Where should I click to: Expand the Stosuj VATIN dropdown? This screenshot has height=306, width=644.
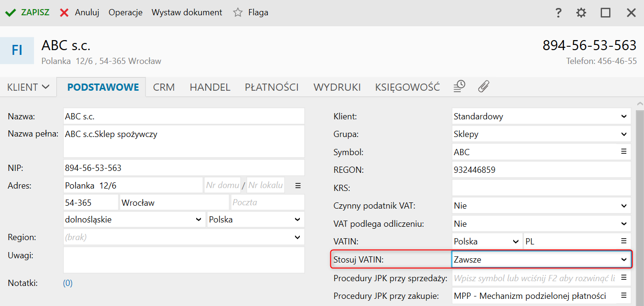pyautogui.click(x=623, y=259)
